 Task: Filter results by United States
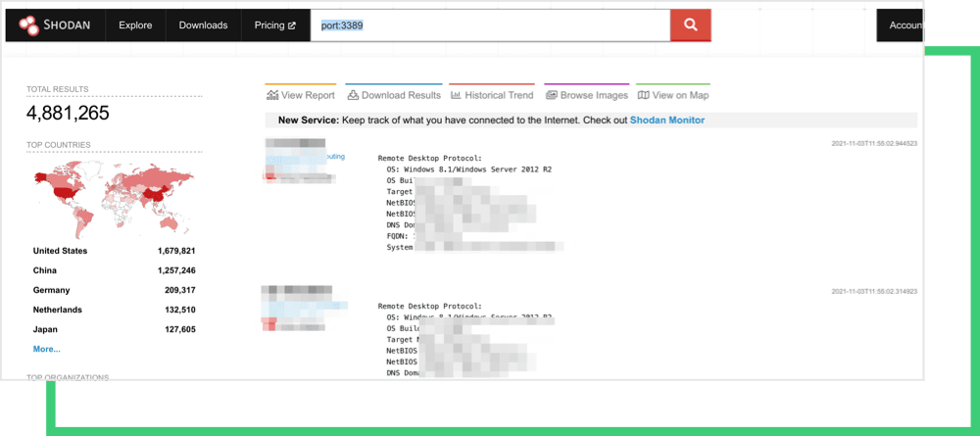point(60,251)
